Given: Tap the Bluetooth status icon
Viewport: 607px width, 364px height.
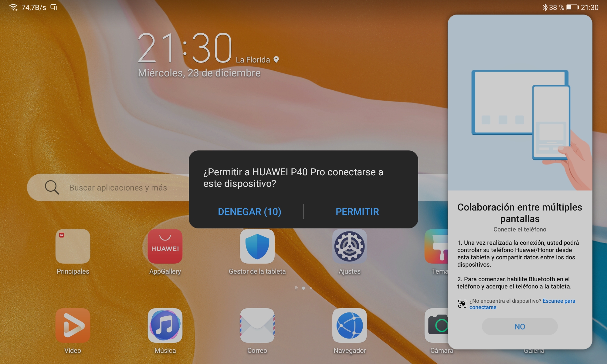Looking at the screenshot, I should click(545, 7).
